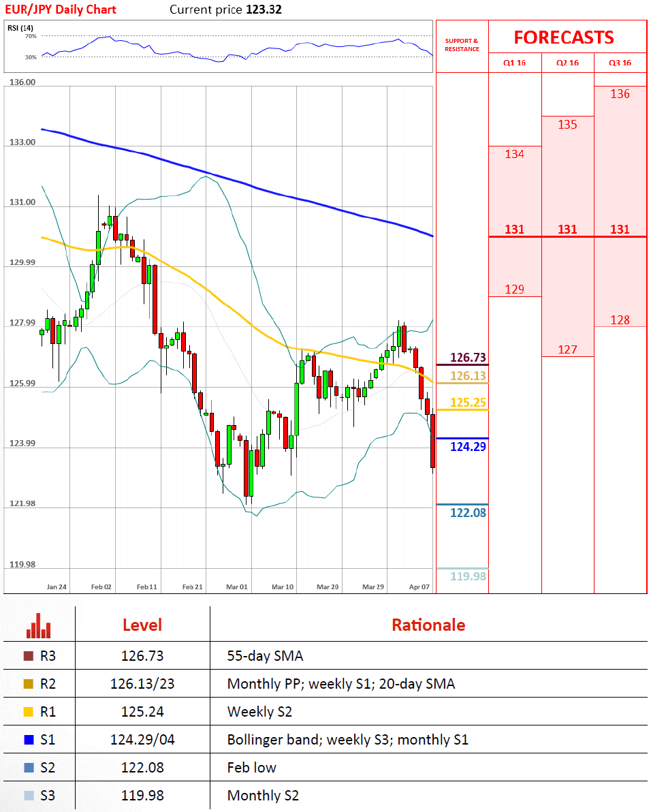Image resolution: width=651 pixels, height=812 pixels.
Task: Click the 122.08 level cell in table
Action: coord(142,768)
